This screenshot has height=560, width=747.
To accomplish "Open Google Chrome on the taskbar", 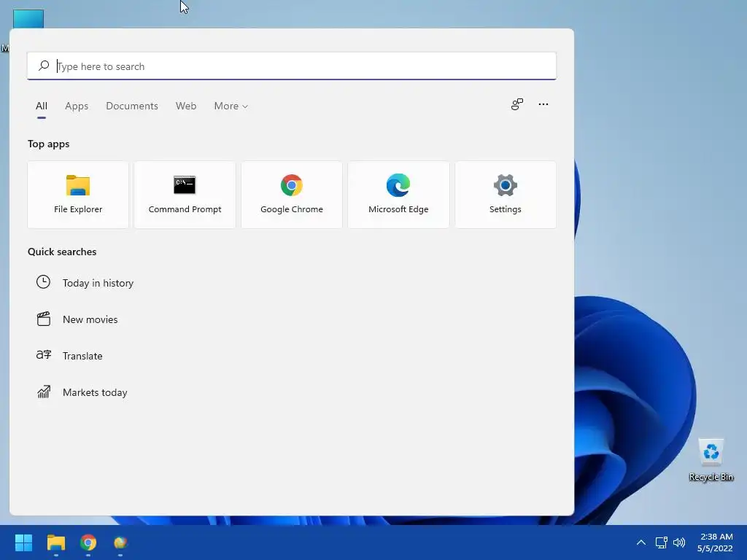I will [88, 542].
